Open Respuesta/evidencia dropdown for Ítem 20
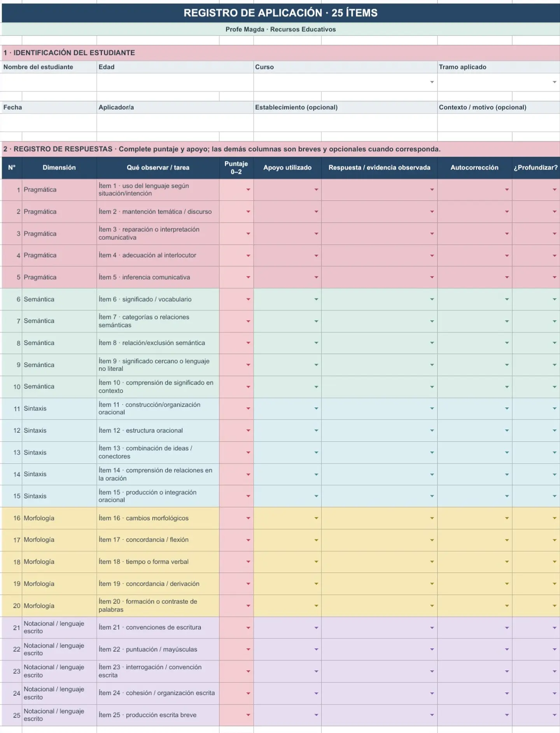 pos(432,606)
